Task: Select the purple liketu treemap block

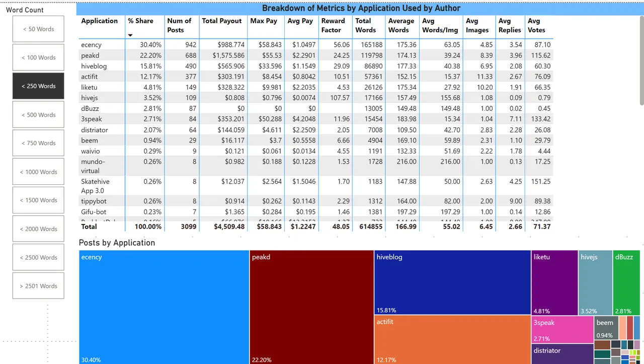Action: [554, 282]
